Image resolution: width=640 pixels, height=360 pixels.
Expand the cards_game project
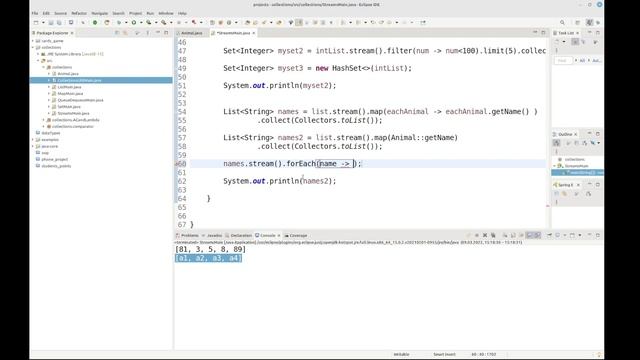33,41
